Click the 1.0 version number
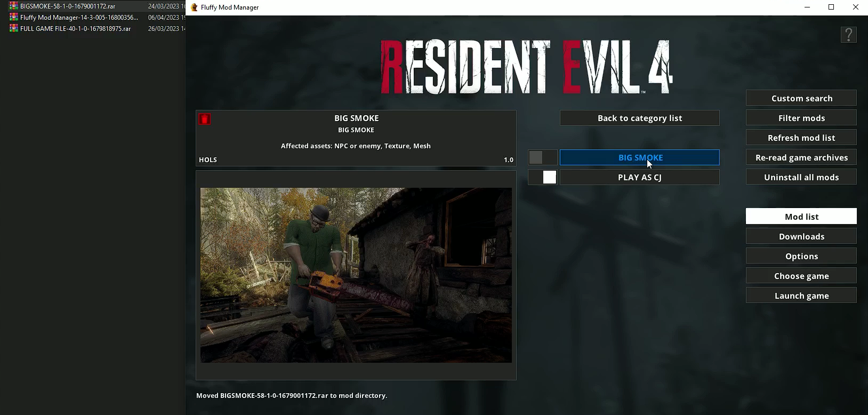 [x=509, y=159]
